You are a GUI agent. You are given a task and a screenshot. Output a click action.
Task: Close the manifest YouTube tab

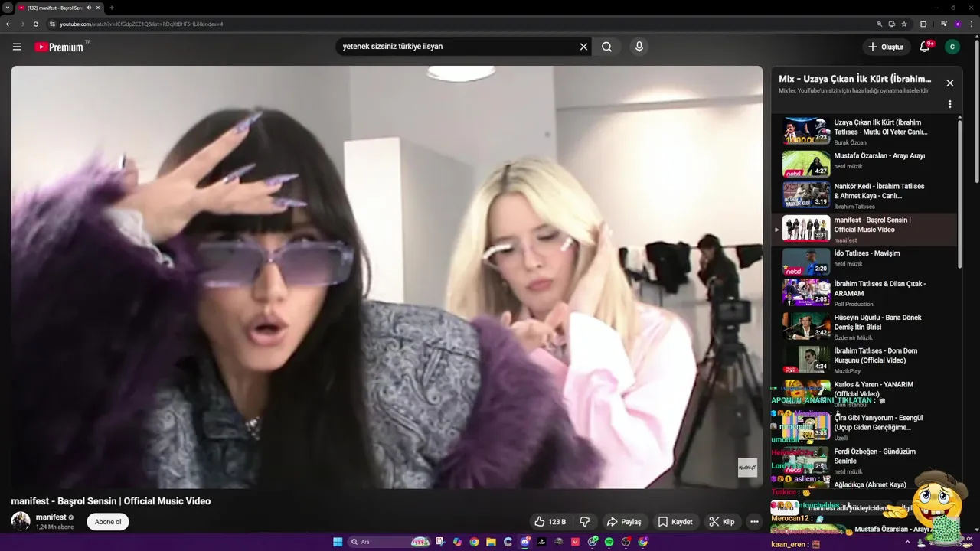click(x=98, y=8)
